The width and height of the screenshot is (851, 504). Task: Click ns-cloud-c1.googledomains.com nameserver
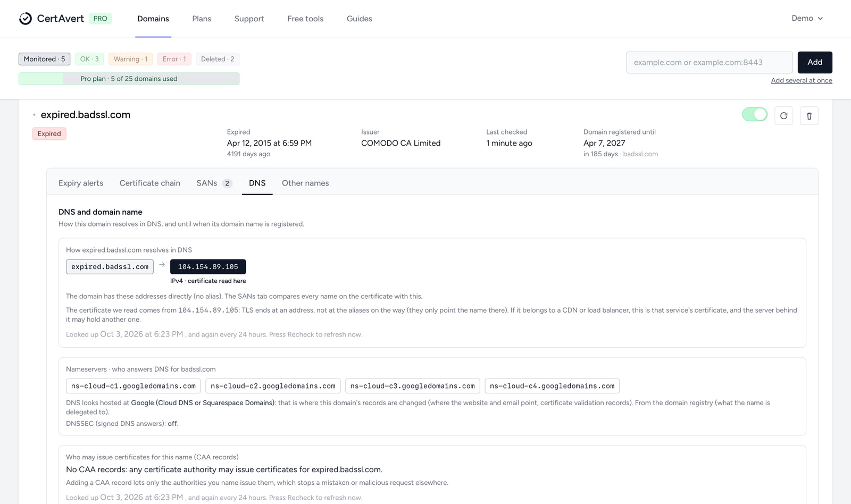[x=134, y=386]
